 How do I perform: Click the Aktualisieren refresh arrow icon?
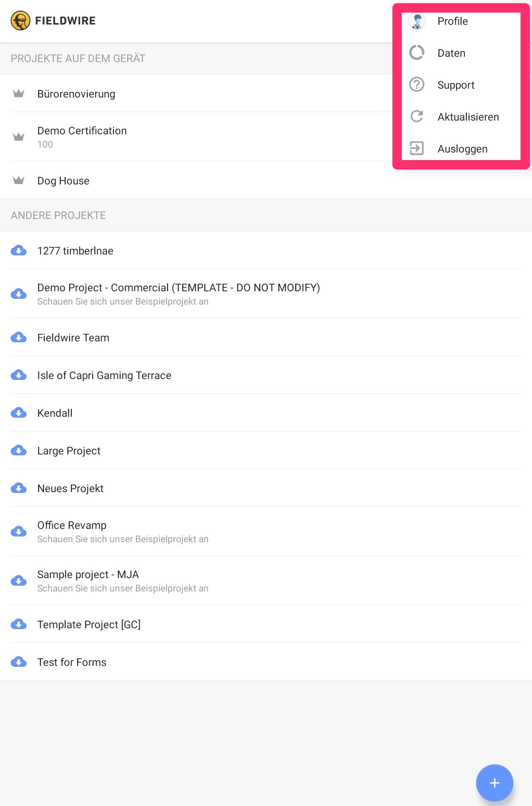coord(417,117)
